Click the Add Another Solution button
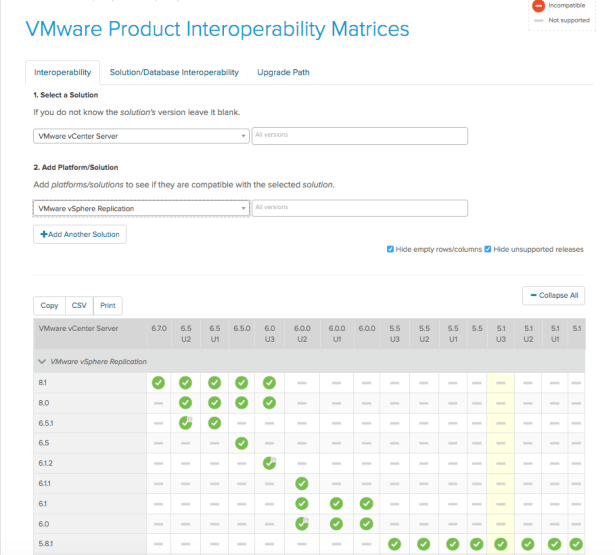 [x=80, y=234]
